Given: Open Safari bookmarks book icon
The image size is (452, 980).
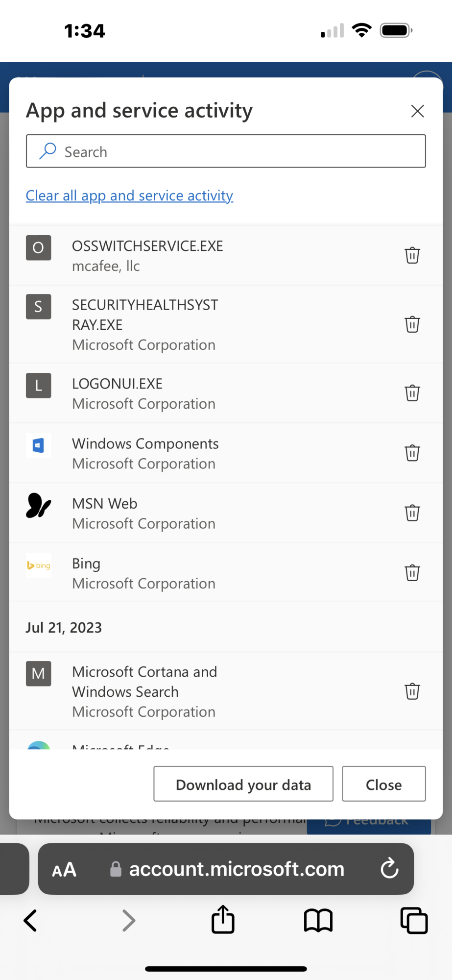Looking at the screenshot, I should click(x=318, y=920).
